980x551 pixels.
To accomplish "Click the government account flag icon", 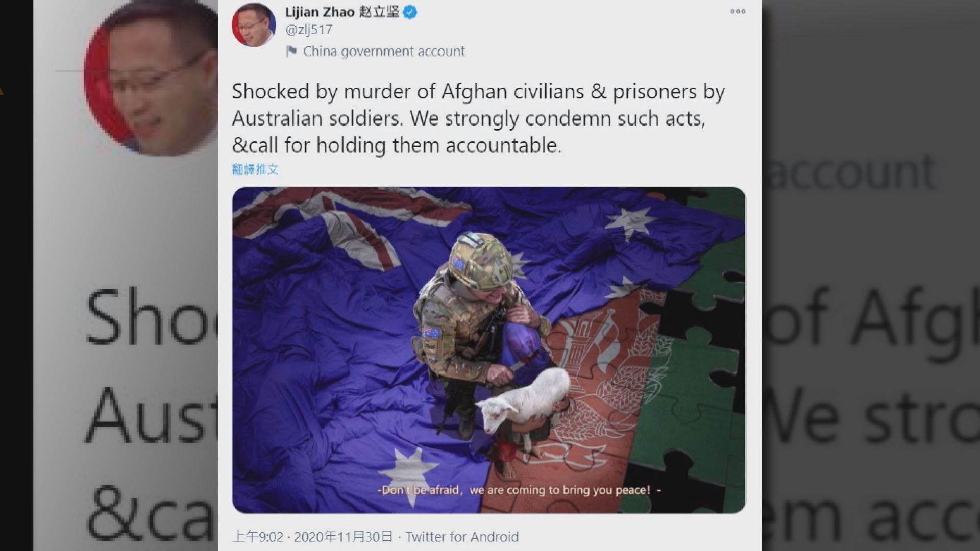I will tap(291, 51).
